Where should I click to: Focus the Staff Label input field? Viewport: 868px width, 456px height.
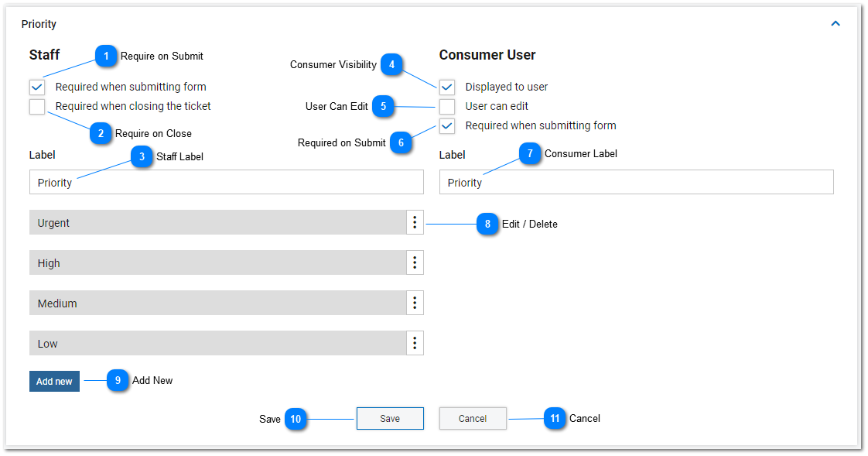tap(227, 182)
